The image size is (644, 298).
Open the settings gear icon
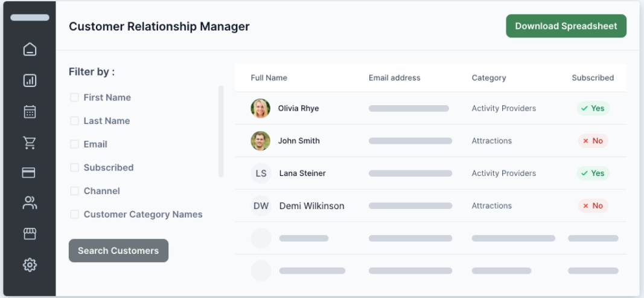point(30,265)
